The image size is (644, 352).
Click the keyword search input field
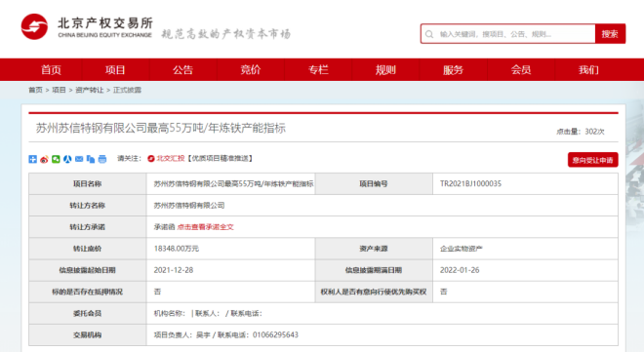tap(508, 34)
